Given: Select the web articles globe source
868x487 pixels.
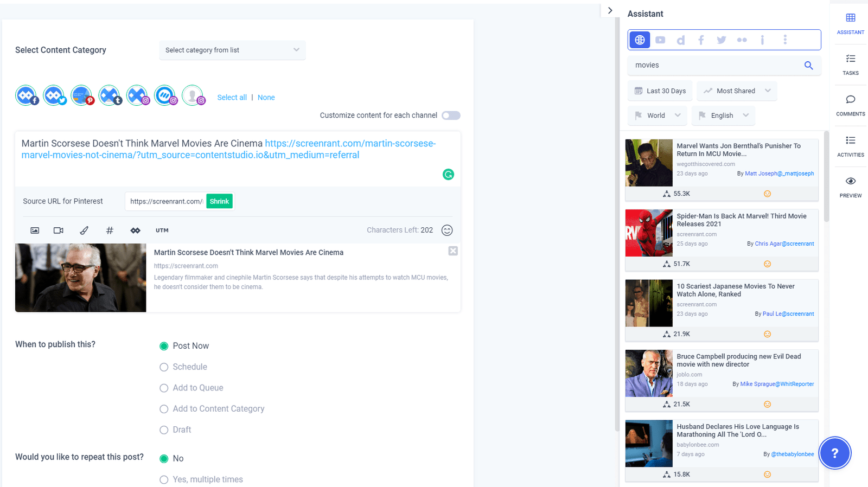Looking at the screenshot, I should [x=640, y=40].
